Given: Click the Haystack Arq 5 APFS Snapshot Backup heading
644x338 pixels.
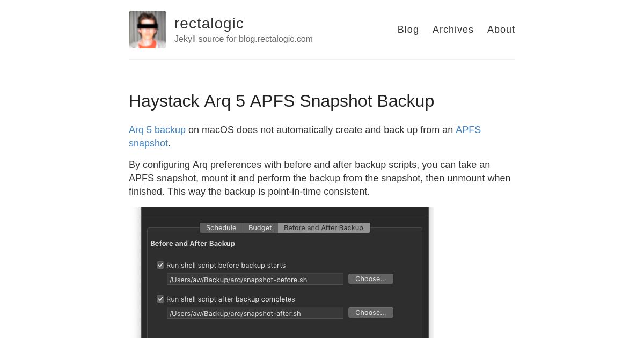Looking at the screenshot, I should coord(281,101).
